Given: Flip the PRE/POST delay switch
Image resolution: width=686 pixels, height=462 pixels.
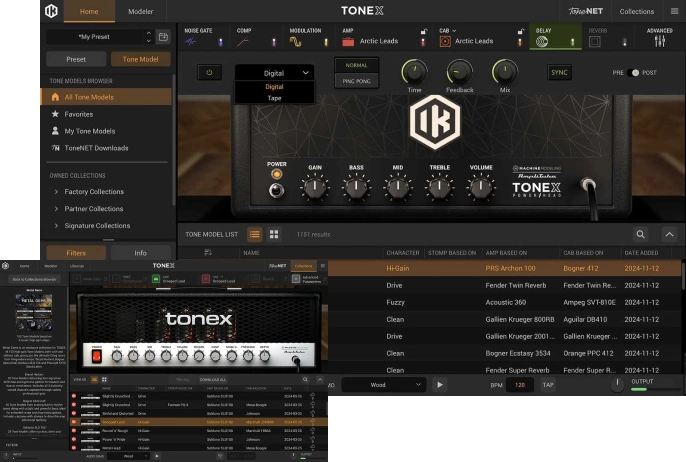Looking at the screenshot, I should pos(632,73).
